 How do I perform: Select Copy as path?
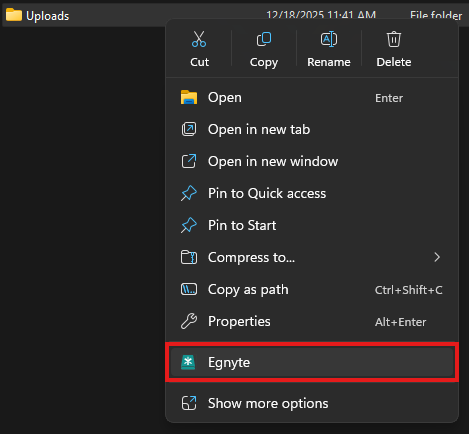(x=312, y=289)
